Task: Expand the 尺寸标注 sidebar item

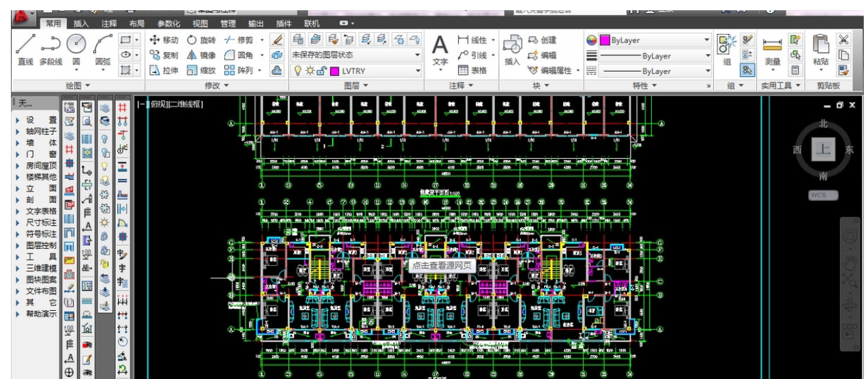Action: (38, 222)
